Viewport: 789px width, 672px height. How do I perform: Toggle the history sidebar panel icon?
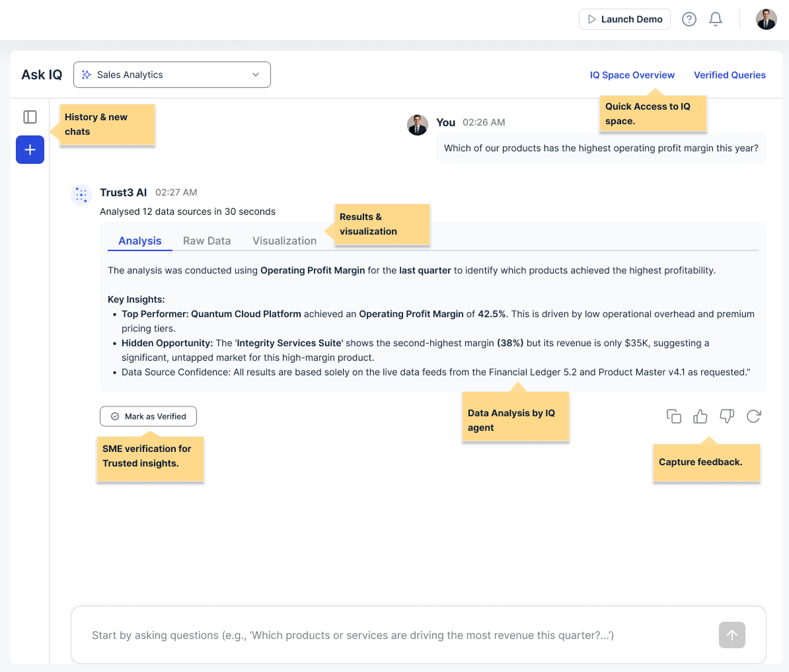30,117
